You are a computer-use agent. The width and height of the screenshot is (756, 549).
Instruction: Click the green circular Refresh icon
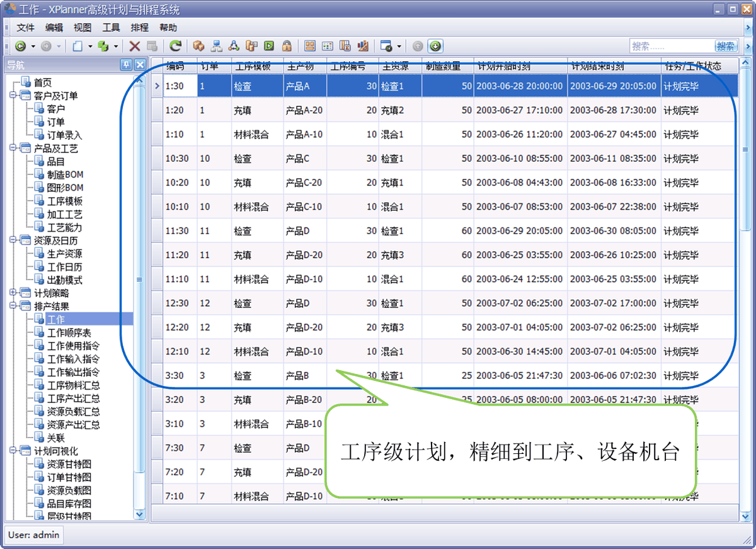pos(176,46)
